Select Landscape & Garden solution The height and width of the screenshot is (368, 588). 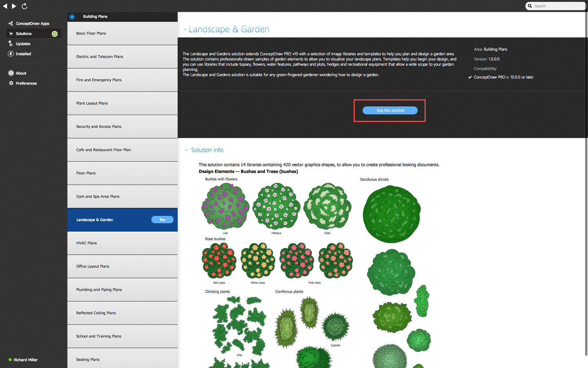pos(122,220)
